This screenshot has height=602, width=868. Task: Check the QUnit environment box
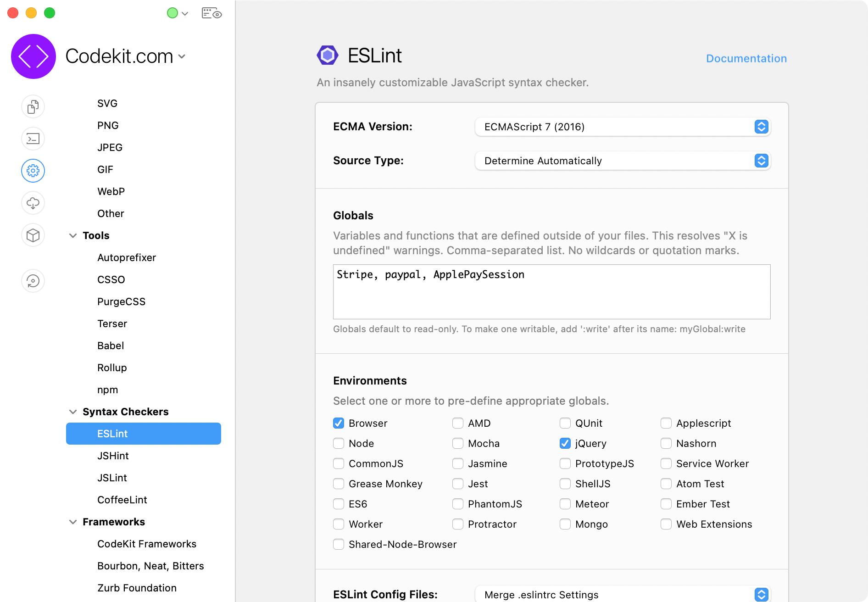pyautogui.click(x=565, y=423)
